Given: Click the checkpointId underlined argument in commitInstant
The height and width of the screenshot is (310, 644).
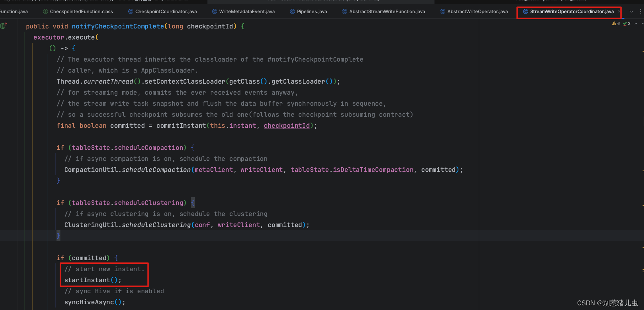Looking at the screenshot, I should tap(287, 126).
